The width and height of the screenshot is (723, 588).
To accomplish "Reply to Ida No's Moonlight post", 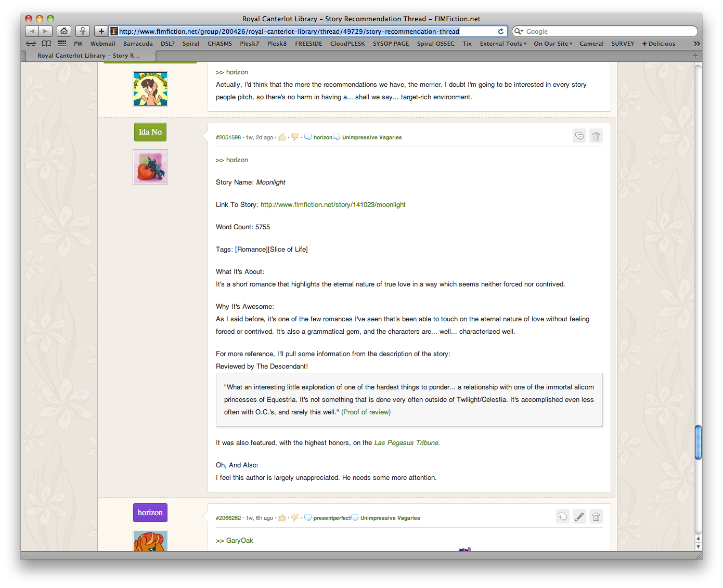I will click(579, 136).
